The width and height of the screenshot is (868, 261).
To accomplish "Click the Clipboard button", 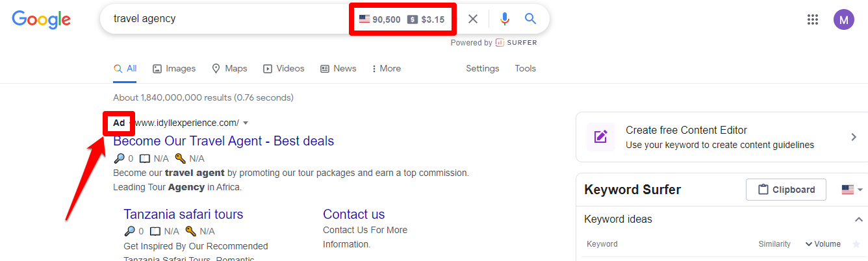I will click(786, 190).
